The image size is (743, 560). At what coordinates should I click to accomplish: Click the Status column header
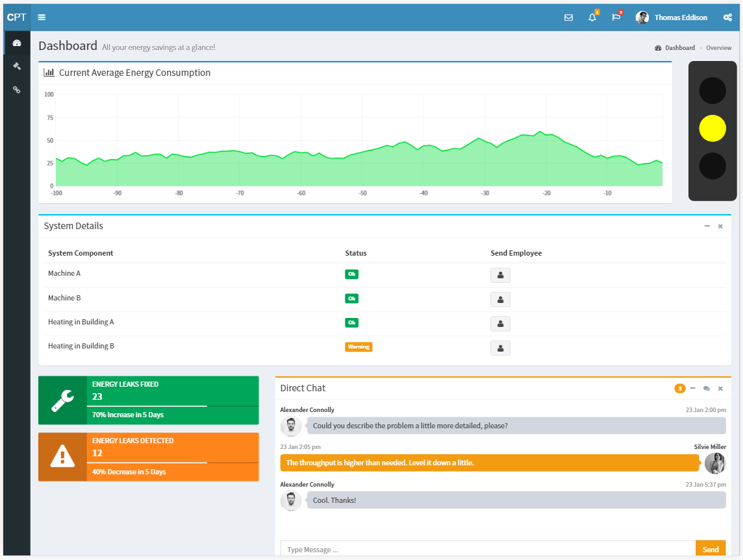[x=356, y=253]
